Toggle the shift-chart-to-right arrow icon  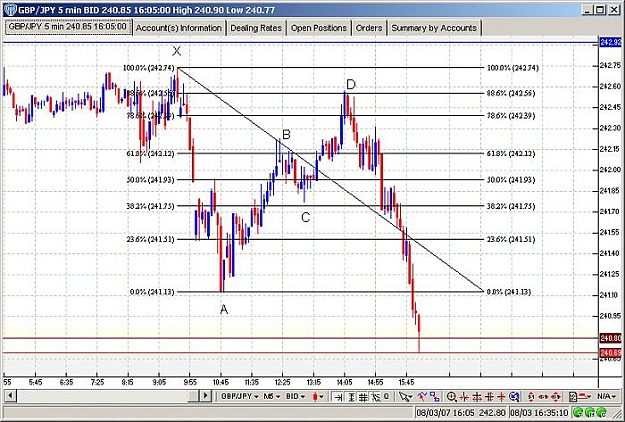(x=338, y=396)
